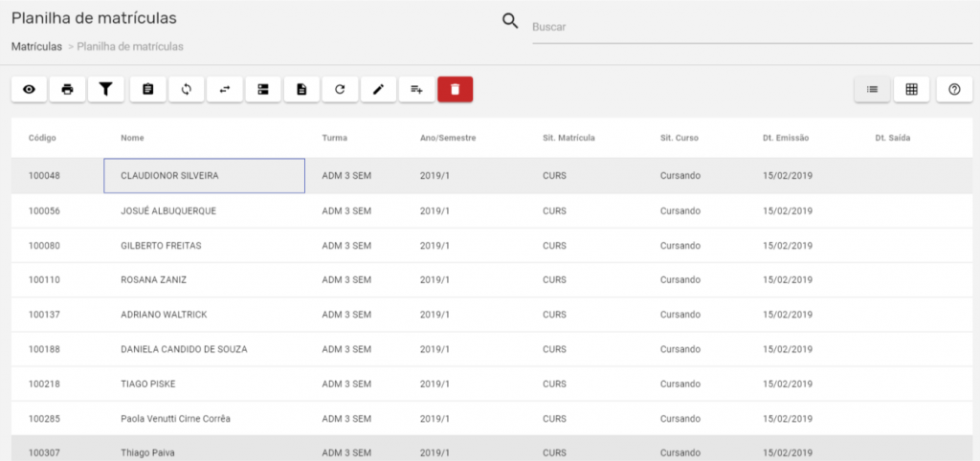
Task: Open help with the question mark icon
Action: pos(954,89)
